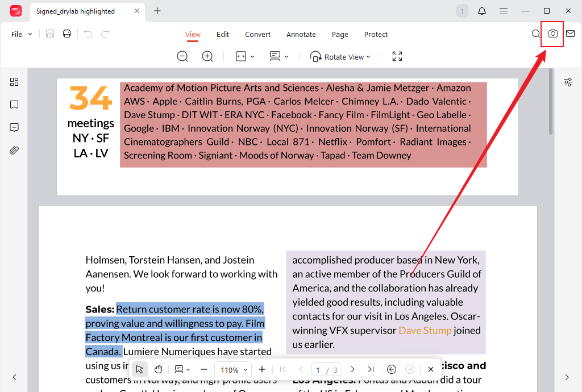The width and height of the screenshot is (582, 392).
Task: Open the page thumbnails panel
Action: [14, 82]
